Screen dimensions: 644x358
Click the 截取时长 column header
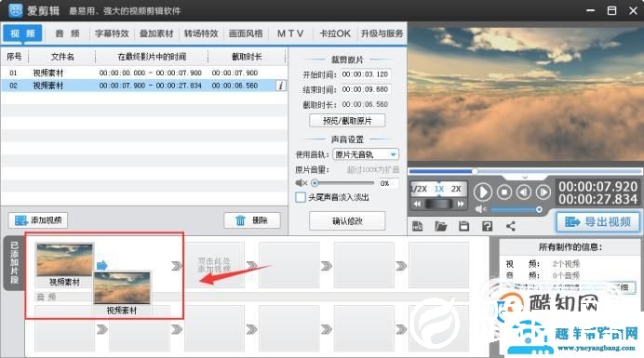tap(247, 57)
